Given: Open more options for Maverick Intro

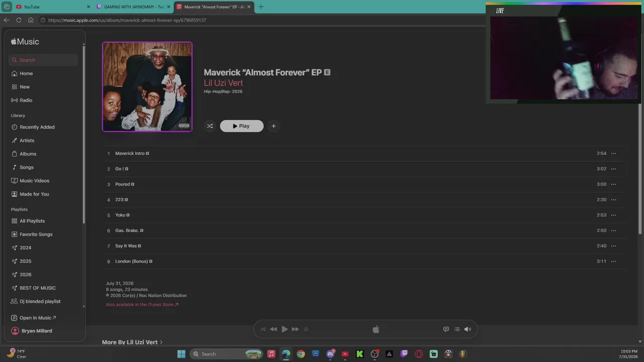Looking at the screenshot, I should [x=613, y=153].
